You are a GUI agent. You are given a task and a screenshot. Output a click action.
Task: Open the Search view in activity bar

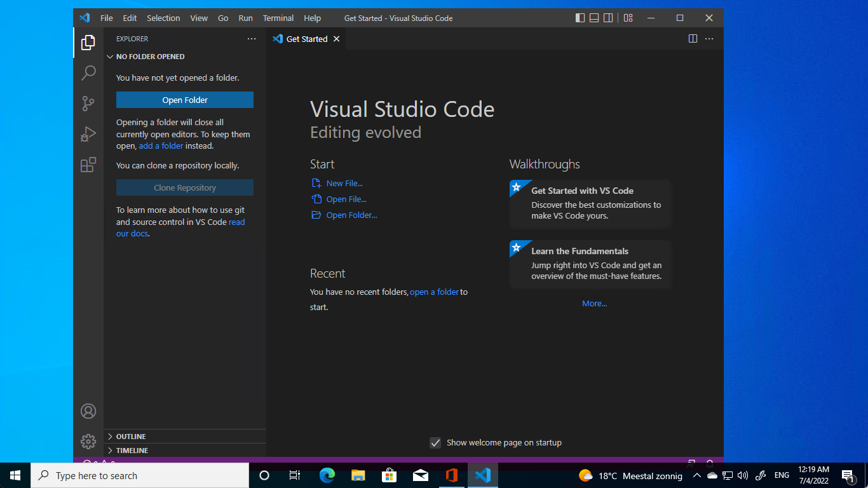pos(88,73)
